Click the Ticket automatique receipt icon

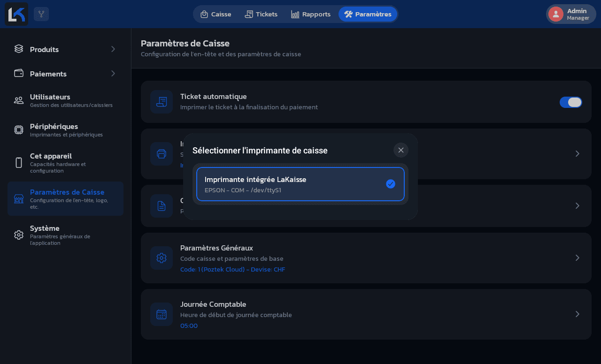162,102
